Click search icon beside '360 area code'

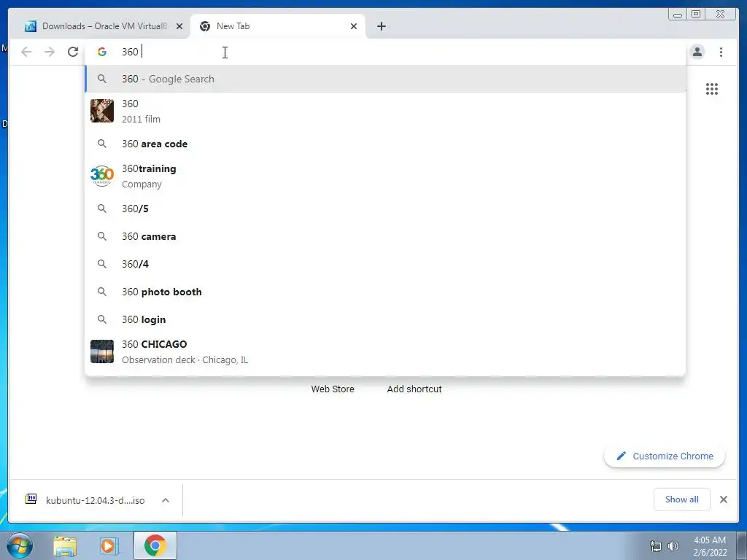pyautogui.click(x=102, y=144)
